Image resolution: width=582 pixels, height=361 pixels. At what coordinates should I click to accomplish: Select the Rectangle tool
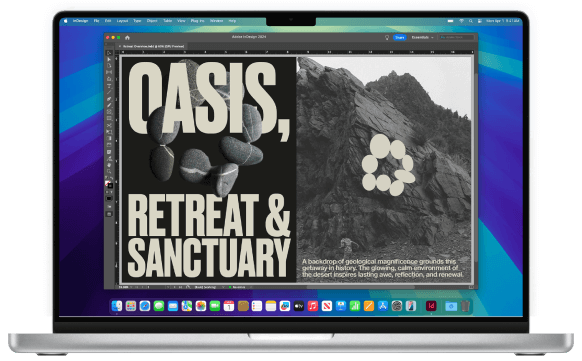coord(109,118)
